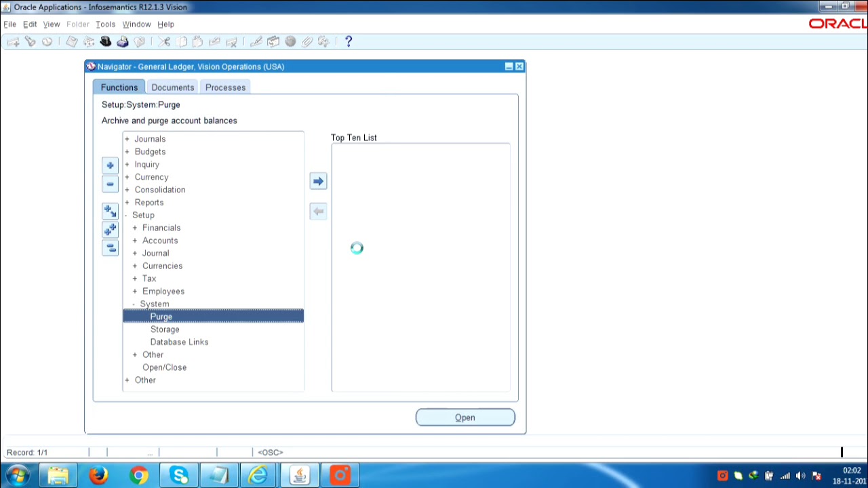Click the Expand plus button beside tree
The height and width of the screenshot is (488, 868).
(x=110, y=165)
